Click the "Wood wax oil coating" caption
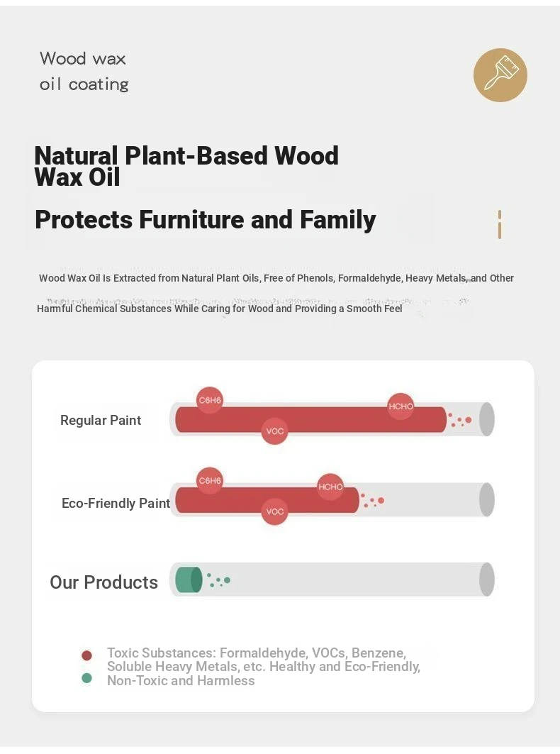This screenshot has width=560, height=754. (84, 71)
